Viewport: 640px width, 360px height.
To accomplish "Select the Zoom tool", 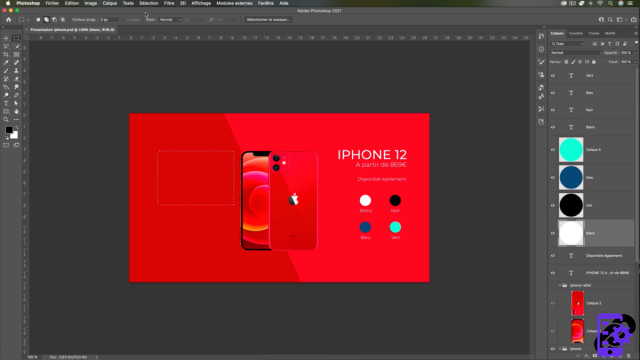I will (x=6, y=120).
